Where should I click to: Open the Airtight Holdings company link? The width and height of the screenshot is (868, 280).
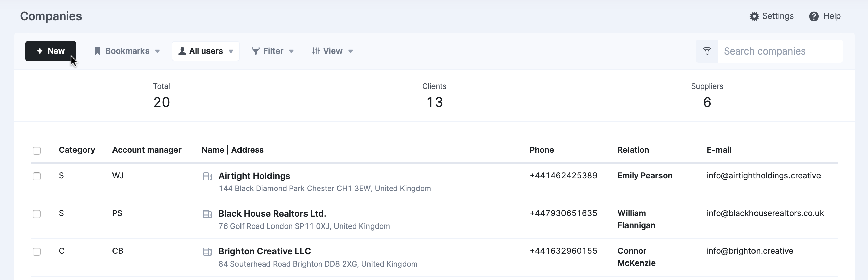254,176
